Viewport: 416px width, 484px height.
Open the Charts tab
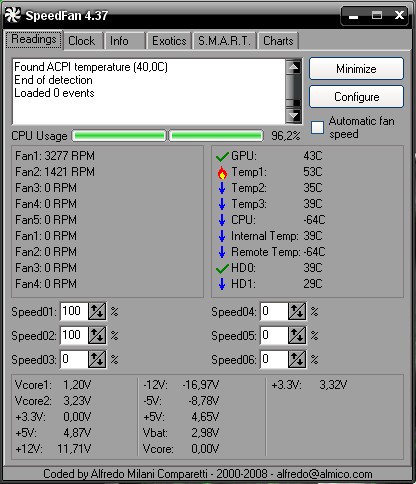pos(278,41)
